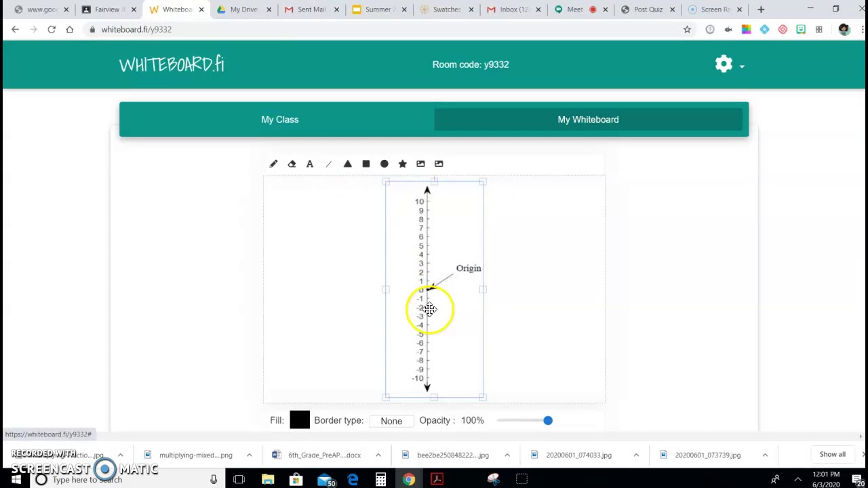Open the Chrome profile avatar
This screenshot has height=488, width=868.
click(844, 29)
